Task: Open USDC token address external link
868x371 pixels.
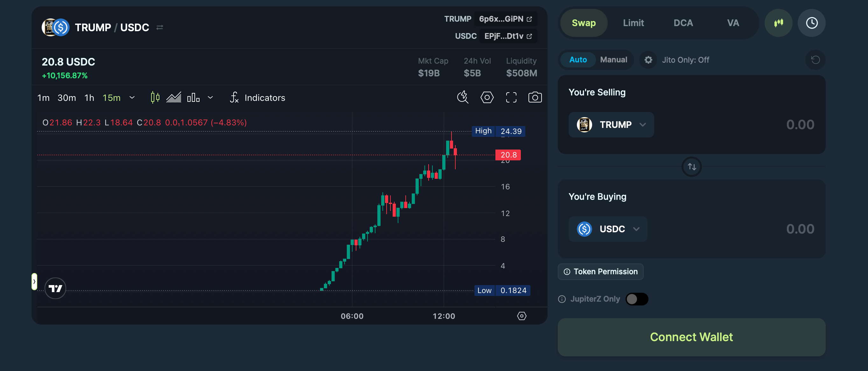Action: [x=529, y=36]
